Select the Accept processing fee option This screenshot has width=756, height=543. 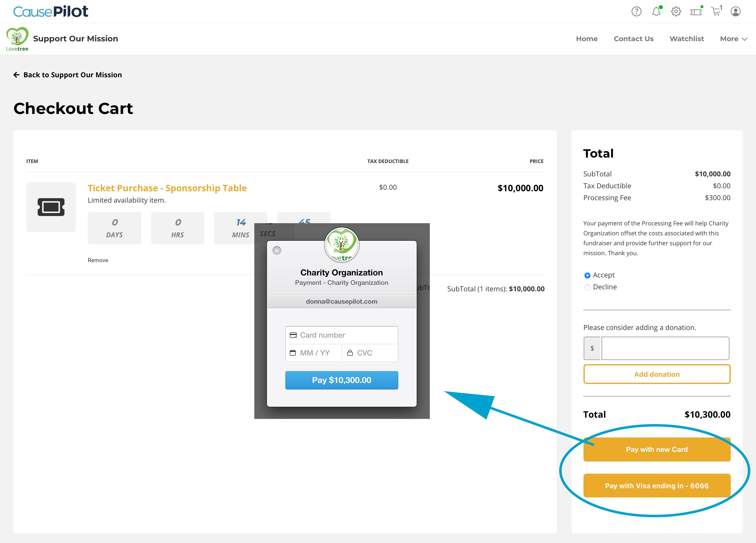click(x=587, y=275)
